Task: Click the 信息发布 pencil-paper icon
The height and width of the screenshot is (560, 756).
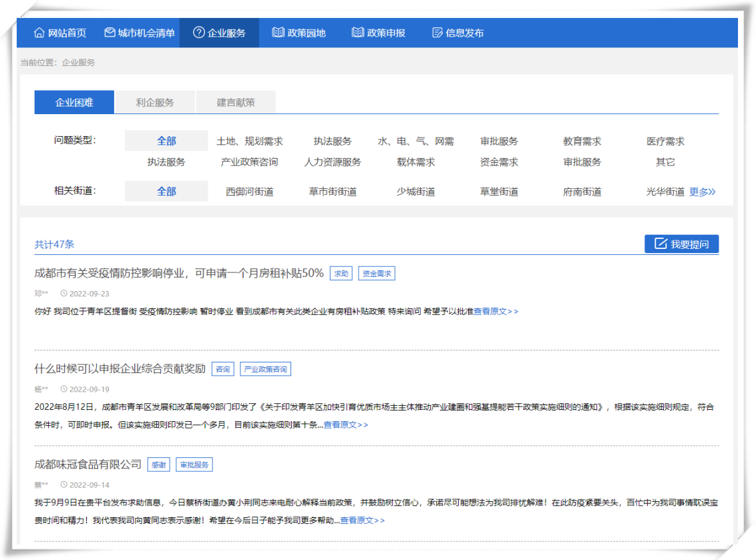Action: pyautogui.click(x=437, y=32)
